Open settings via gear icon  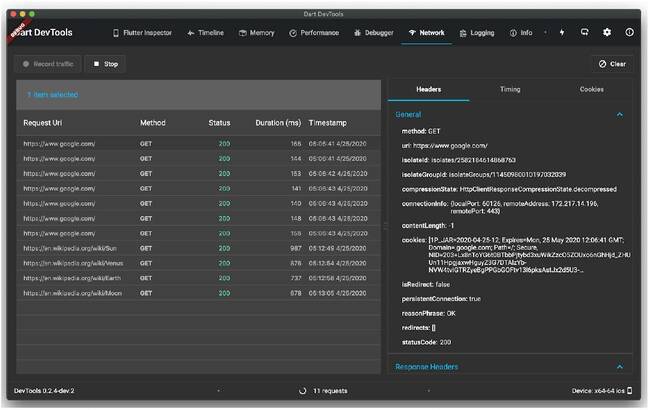click(x=607, y=32)
